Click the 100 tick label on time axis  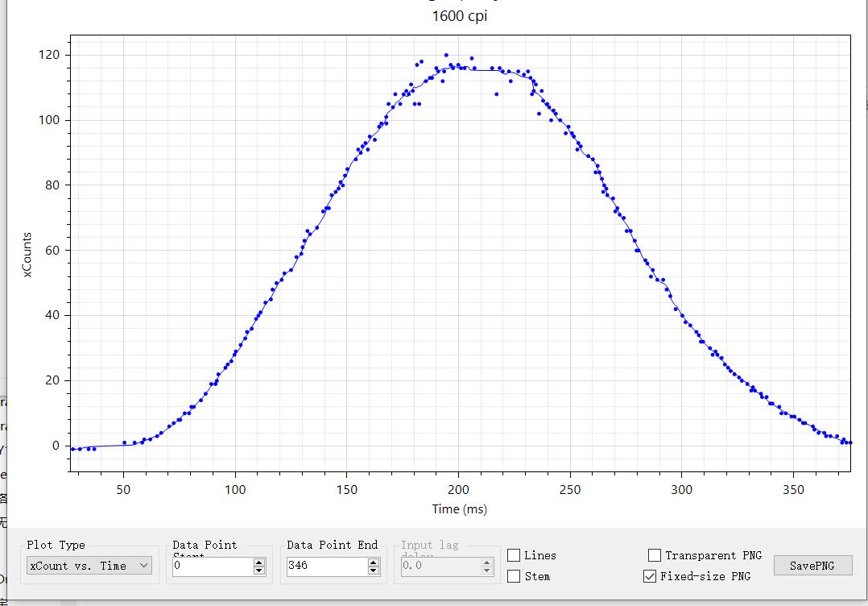(x=235, y=490)
